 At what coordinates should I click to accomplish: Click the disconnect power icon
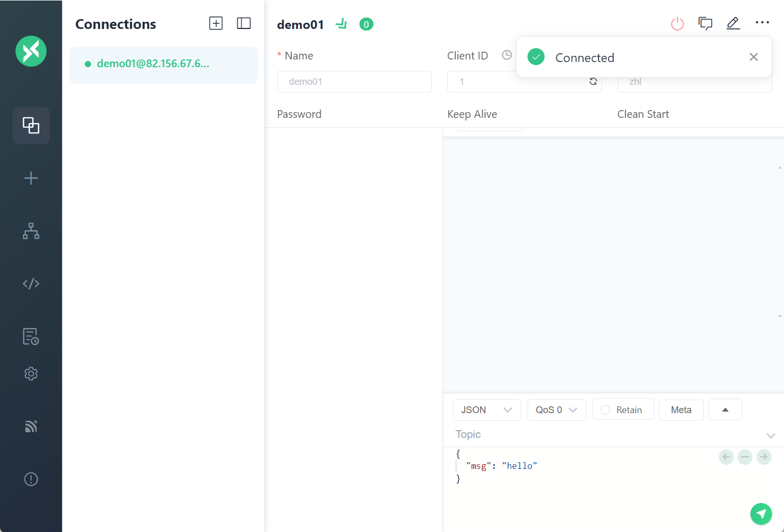677,24
